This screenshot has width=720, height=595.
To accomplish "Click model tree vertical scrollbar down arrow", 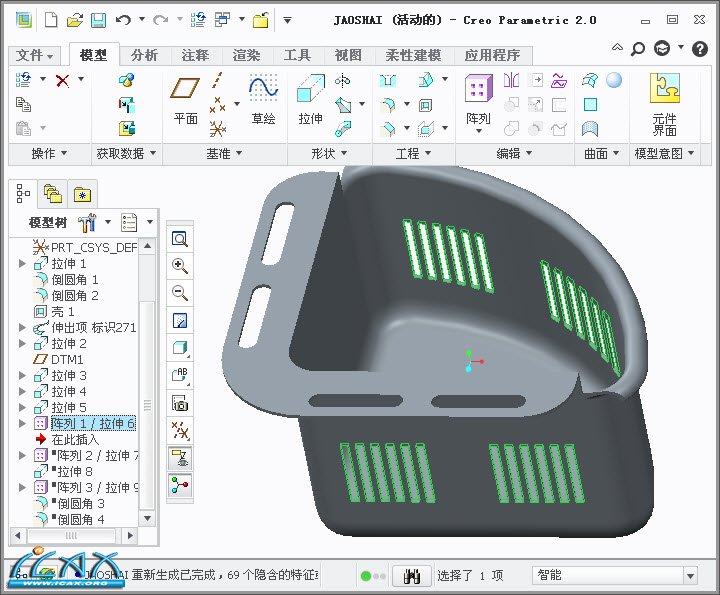I will (147, 519).
